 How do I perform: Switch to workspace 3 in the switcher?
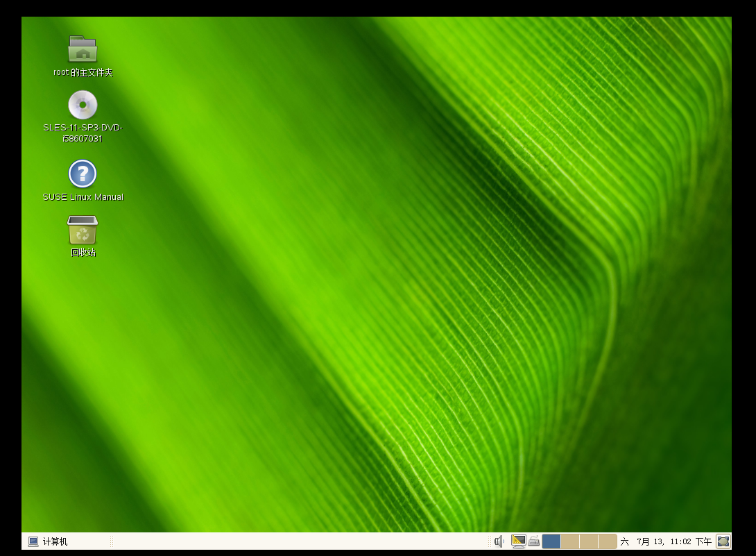590,541
